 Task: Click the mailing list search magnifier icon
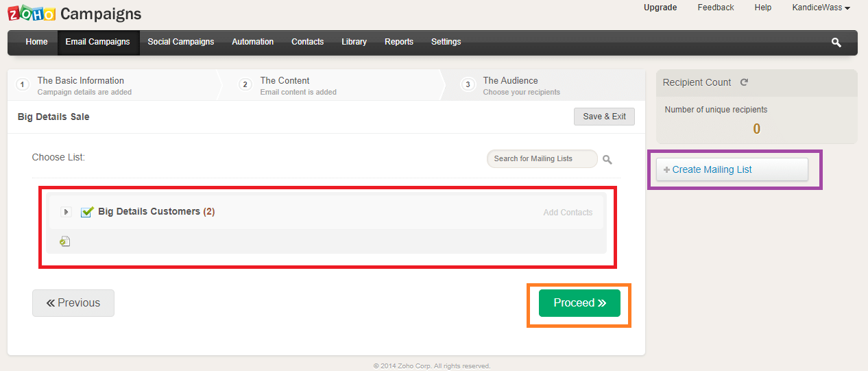tap(607, 160)
